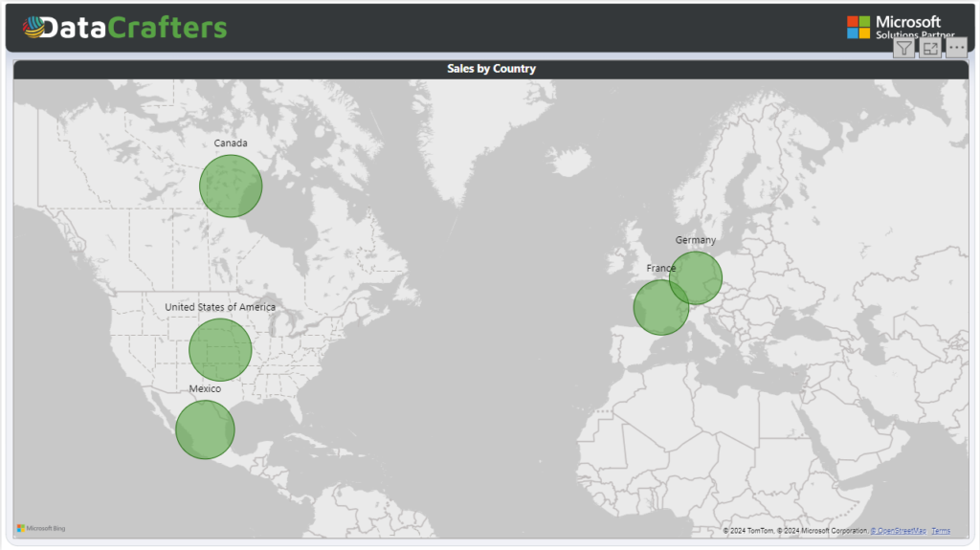The width and height of the screenshot is (980, 550).
Task: Click the Microsoft four-square logo
Action: click(858, 27)
